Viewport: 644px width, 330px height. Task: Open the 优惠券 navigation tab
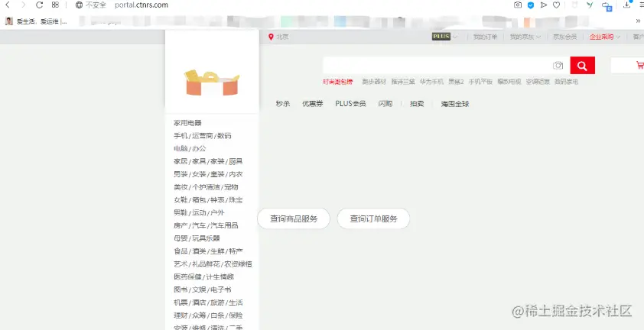(313, 104)
